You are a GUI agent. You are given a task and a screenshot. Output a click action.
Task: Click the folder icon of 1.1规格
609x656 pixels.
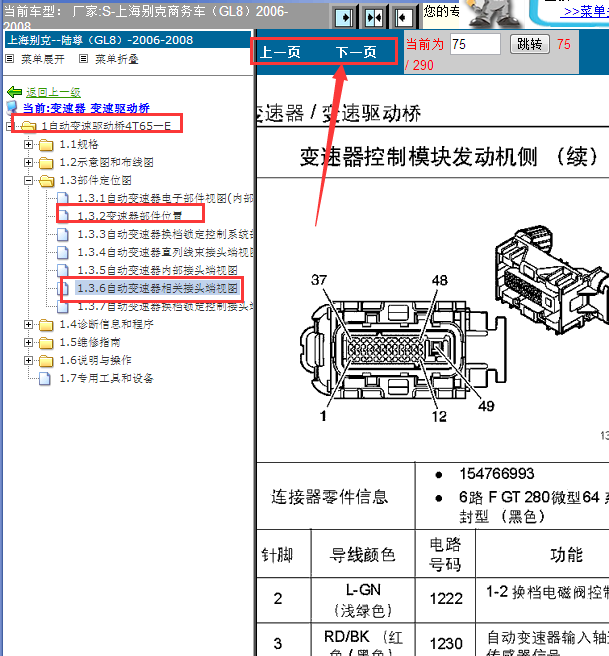pyautogui.click(x=46, y=145)
